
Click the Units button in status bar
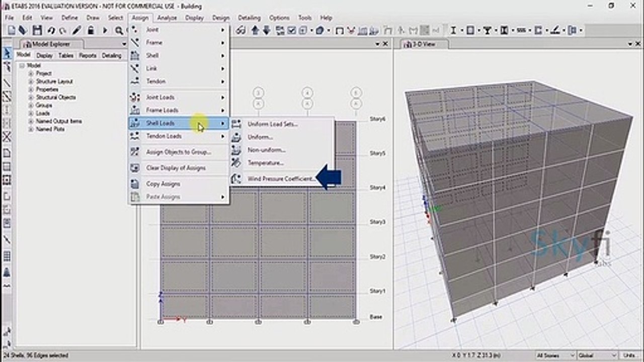coord(630,355)
